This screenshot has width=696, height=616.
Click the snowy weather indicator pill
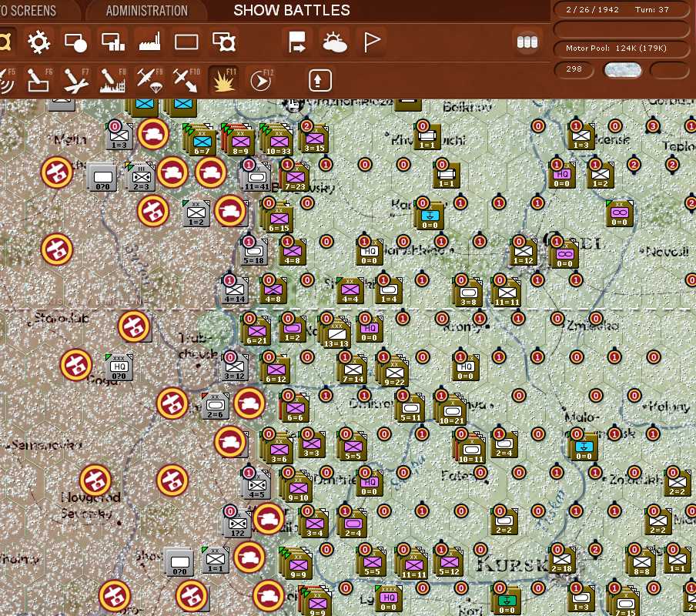tap(623, 69)
